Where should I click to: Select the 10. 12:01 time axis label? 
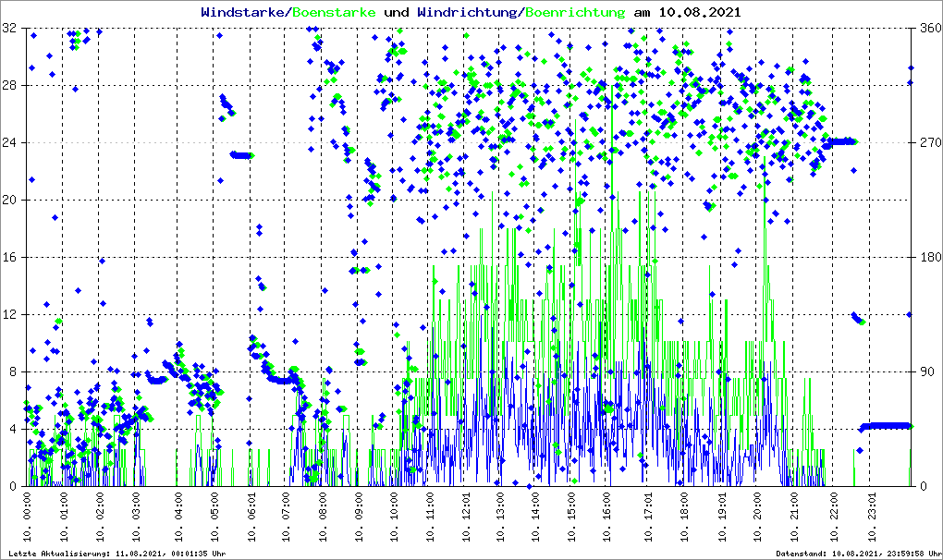(468, 517)
